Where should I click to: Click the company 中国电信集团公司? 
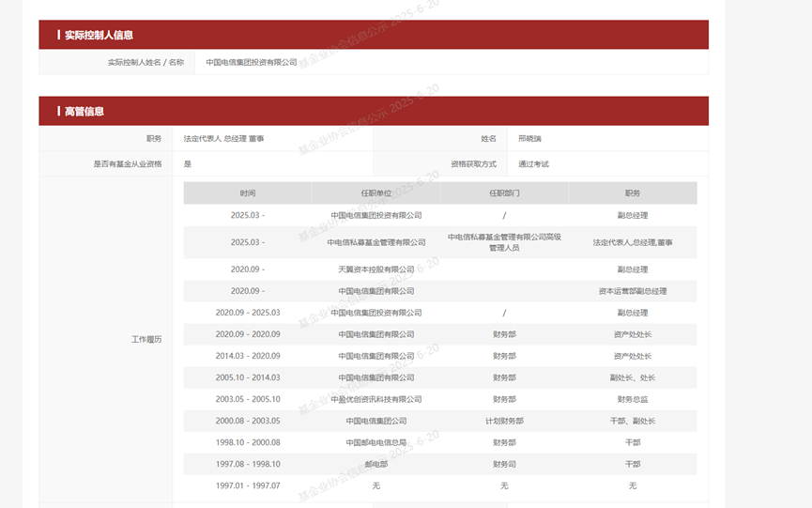(x=376, y=421)
